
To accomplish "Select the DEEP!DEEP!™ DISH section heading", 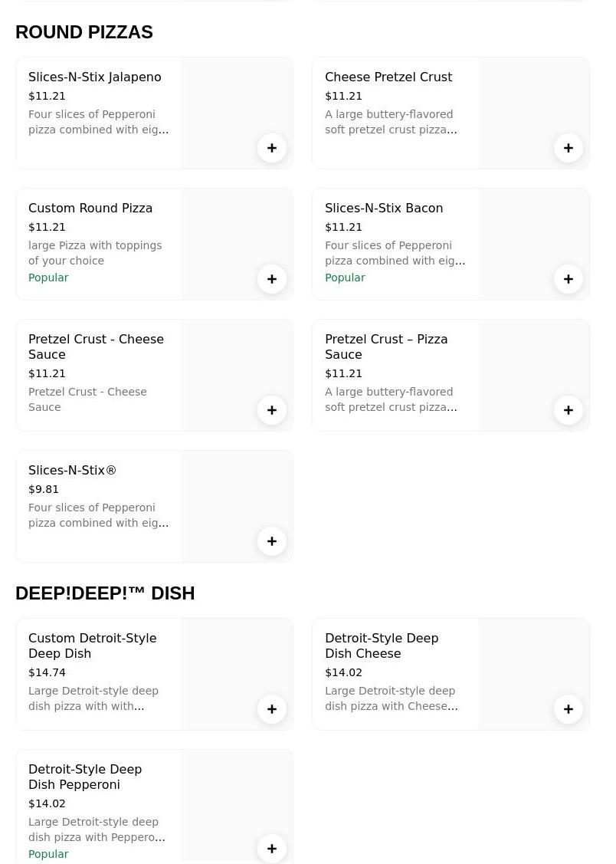I will 105,593.
